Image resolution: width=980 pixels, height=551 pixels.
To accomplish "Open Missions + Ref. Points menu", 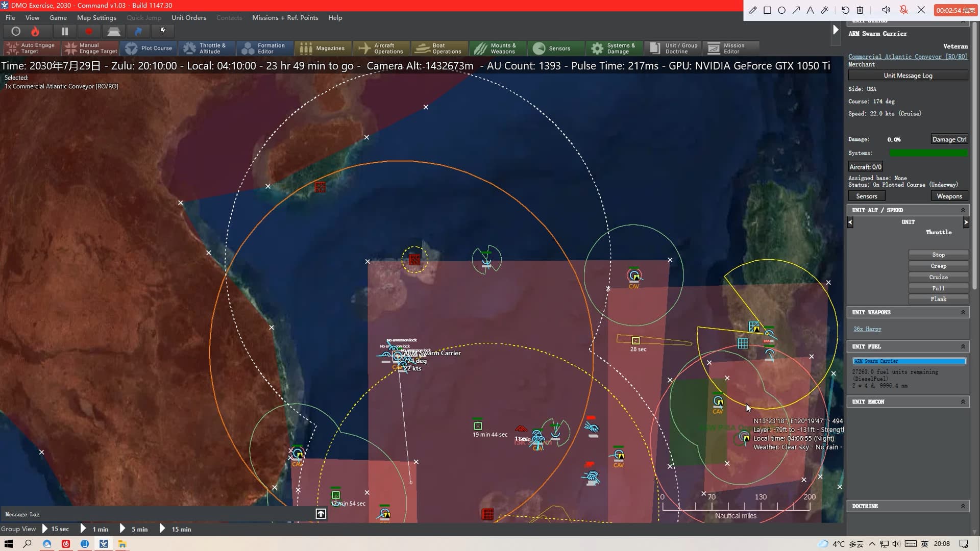I will click(285, 17).
